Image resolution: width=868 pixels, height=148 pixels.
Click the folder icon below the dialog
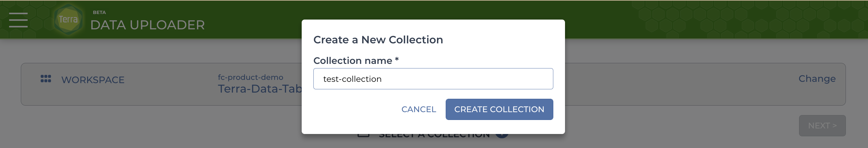(363, 135)
